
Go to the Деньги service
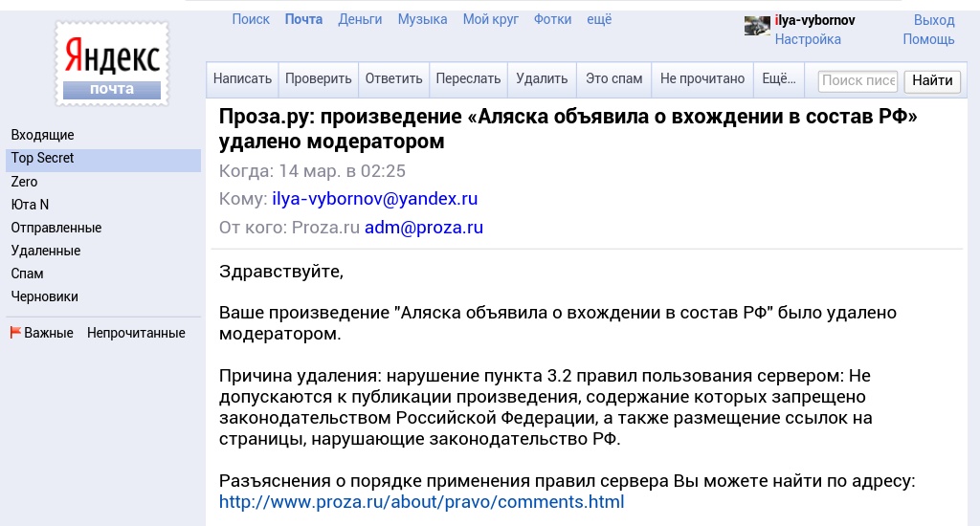(360, 19)
